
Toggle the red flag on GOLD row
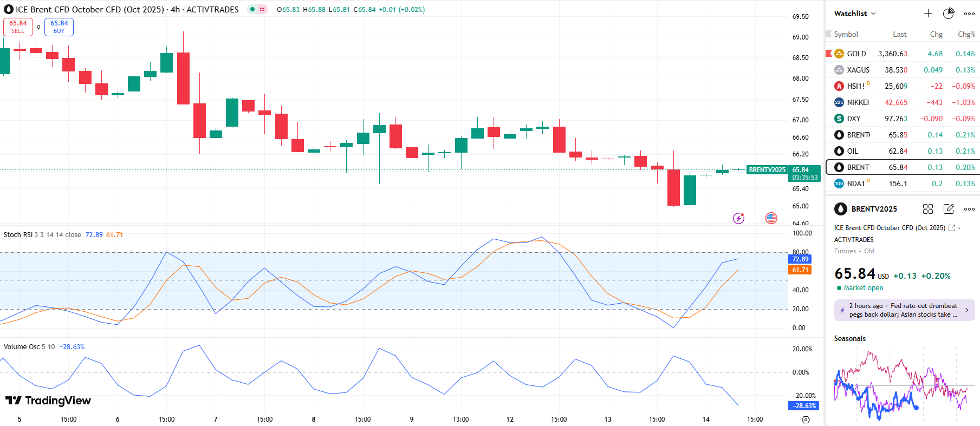(x=828, y=53)
